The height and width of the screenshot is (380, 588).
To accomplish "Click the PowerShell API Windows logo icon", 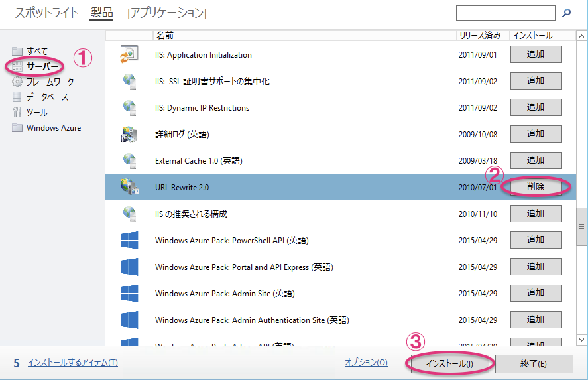I will [130, 241].
